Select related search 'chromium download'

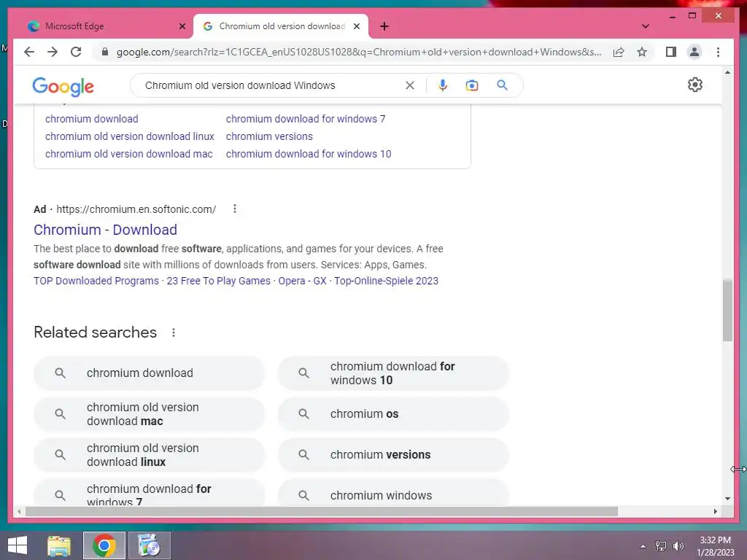pos(149,373)
